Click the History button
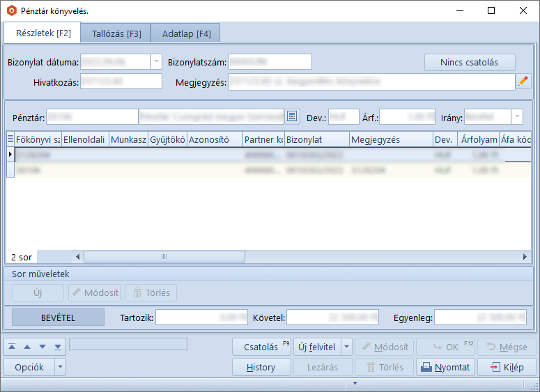The width and height of the screenshot is (540, 392). pos(261,367)
